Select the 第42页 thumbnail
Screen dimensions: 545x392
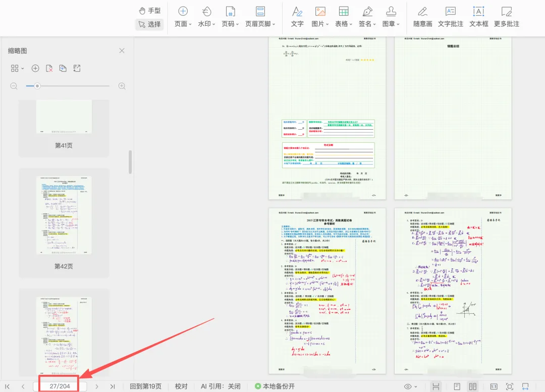click(64, 223)
